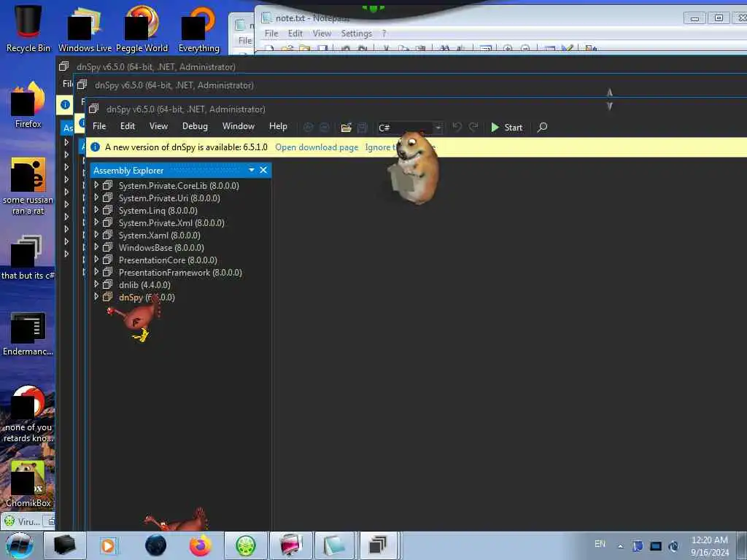
Task: Open the ? help menu in Notepad window
Action: point(384,34)
